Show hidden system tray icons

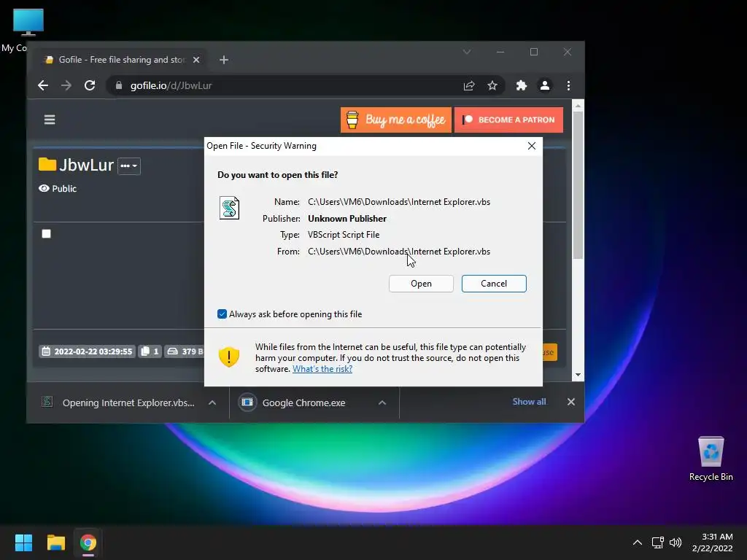coord(638,542)
